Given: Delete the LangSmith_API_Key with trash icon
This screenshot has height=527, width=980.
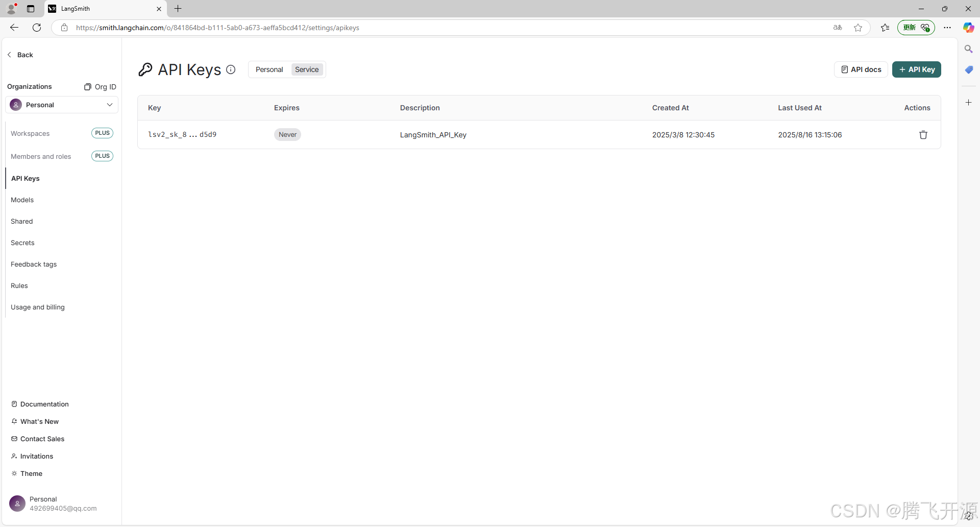Looking at the screenshot, I should click(x=923, y=135).
